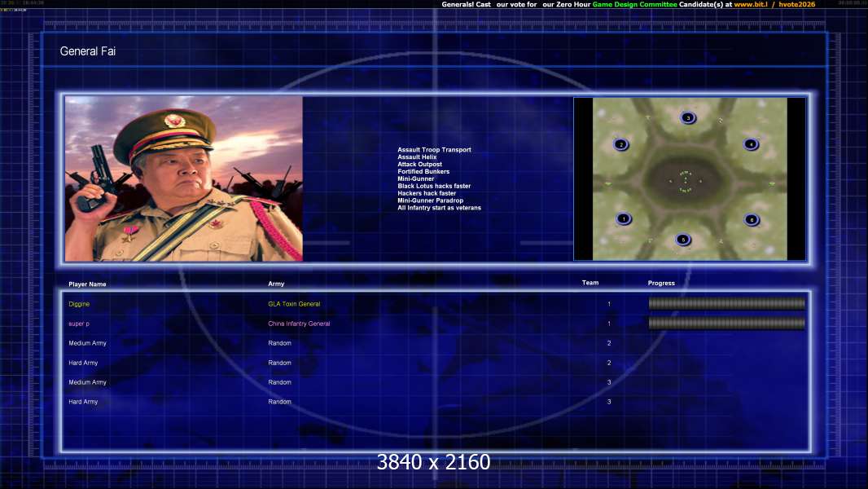
Task: Click the general's cap badge in portrait
Action: [x=175, y=121]
